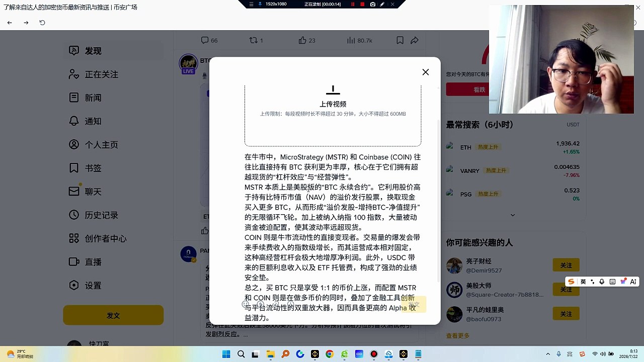
Task: Open the first Binance taskbar icon
Action: (x=315, y=354)
